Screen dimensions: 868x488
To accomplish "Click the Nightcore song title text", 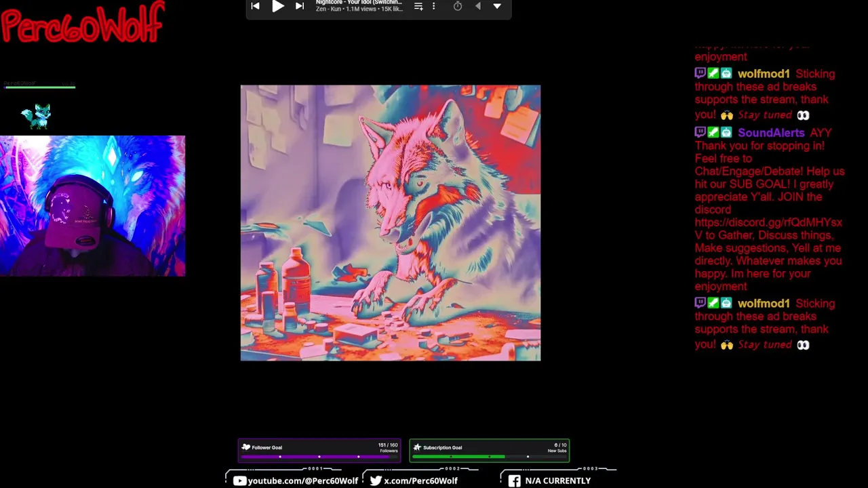I will click(359, 3).
